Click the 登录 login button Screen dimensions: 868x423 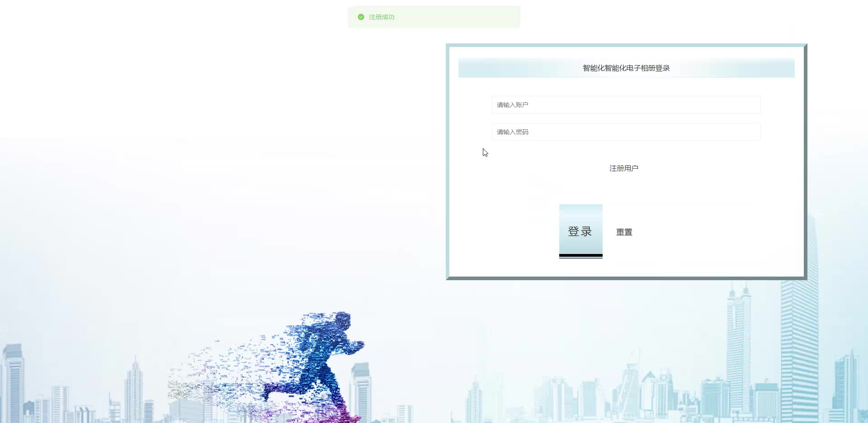coord(580,231)
